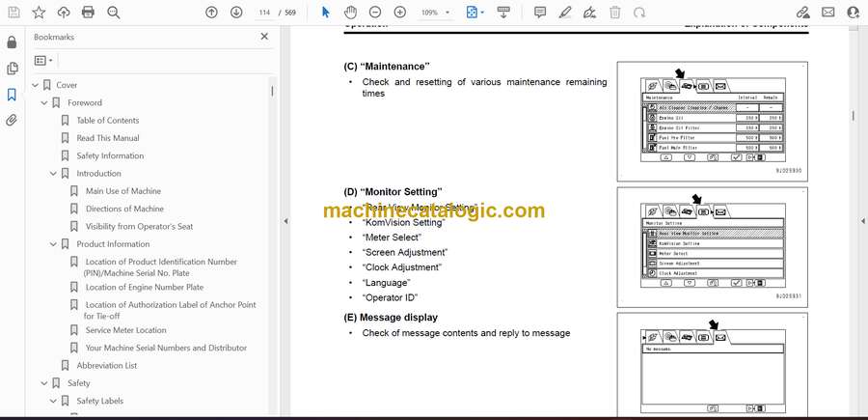Image resolution: width=868 pixels, height=420 pixels.
Task: Activate the hand pan tool
Action: click(350, 13)
